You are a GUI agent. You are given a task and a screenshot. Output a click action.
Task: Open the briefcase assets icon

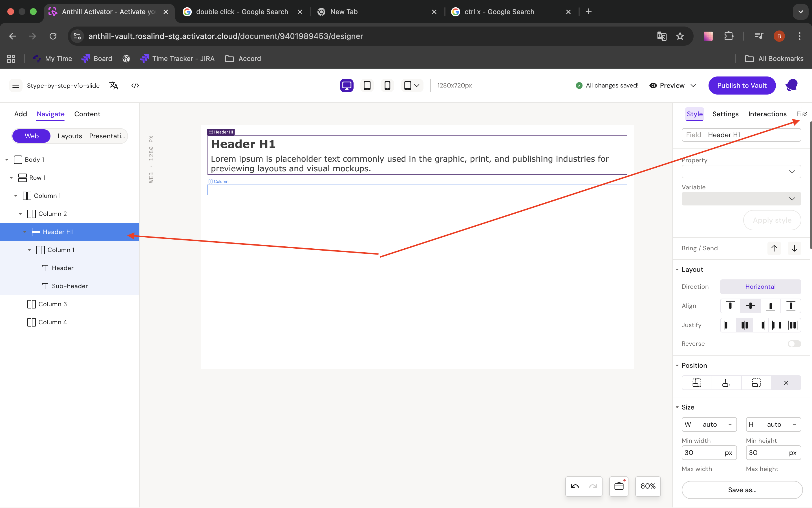(619, 486)
